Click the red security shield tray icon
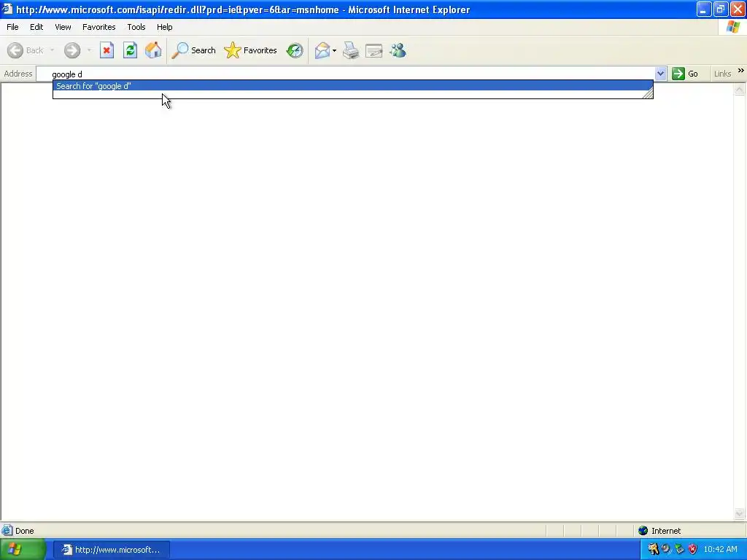Viewport: 747px width, 560px height. tap(693, 550)
